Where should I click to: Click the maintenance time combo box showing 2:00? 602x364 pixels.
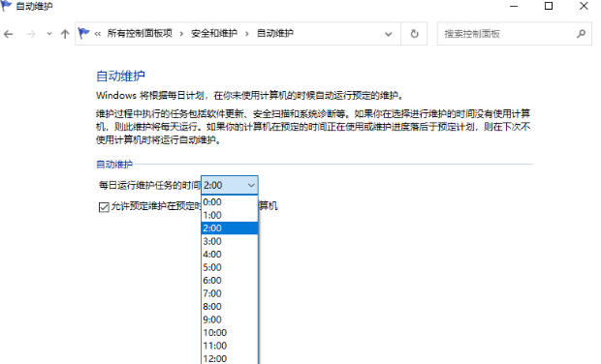pyautogui.click(x=230, y=185)
